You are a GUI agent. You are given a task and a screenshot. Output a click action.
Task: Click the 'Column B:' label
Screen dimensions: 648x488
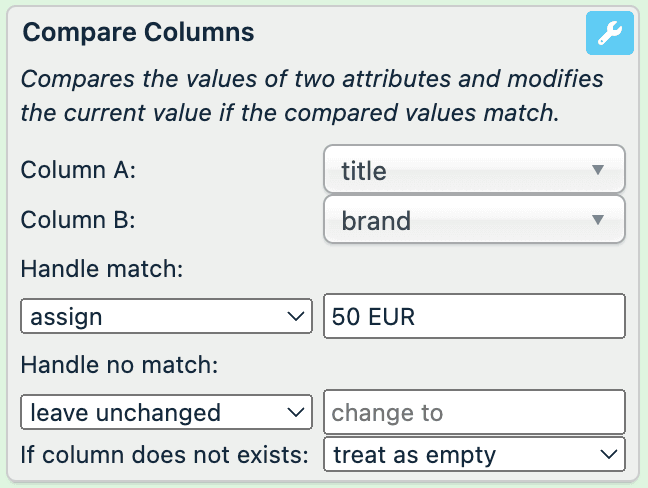[78, 219]
